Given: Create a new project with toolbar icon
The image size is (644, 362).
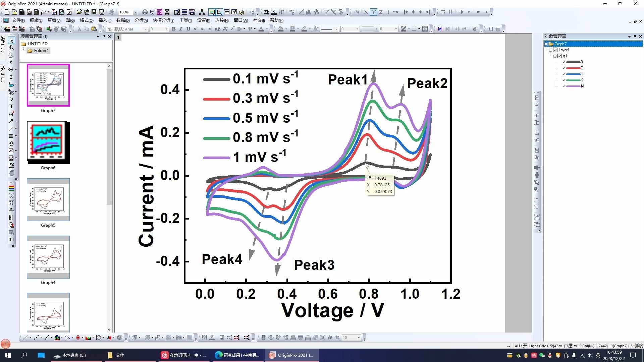Looking at the screenshot, I should [x=7, y=12].
